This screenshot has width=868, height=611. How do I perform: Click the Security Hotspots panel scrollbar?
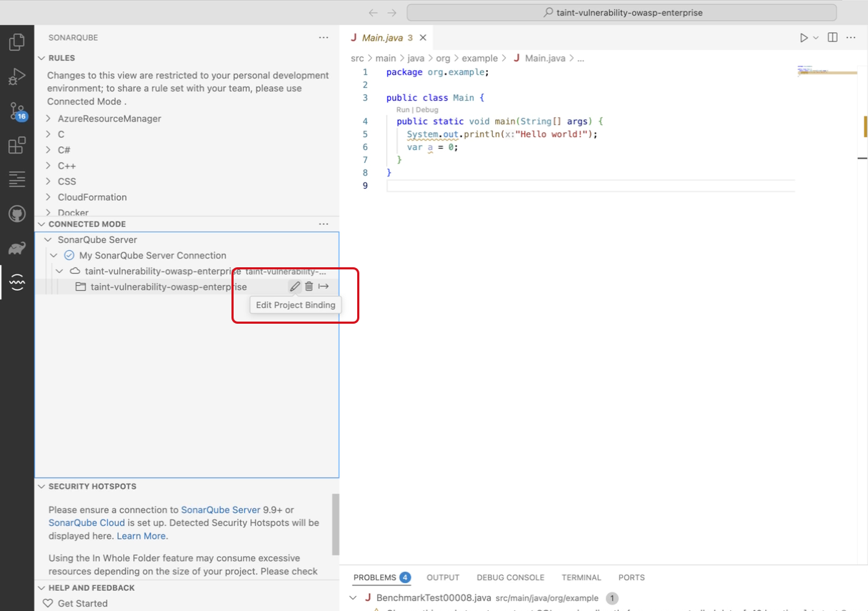[336, 525]
